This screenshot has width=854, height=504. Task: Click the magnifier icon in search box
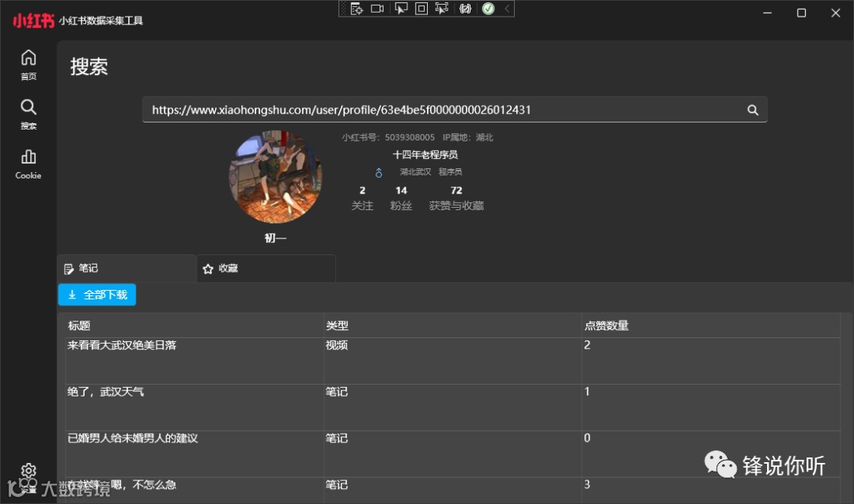pos(753,110)
